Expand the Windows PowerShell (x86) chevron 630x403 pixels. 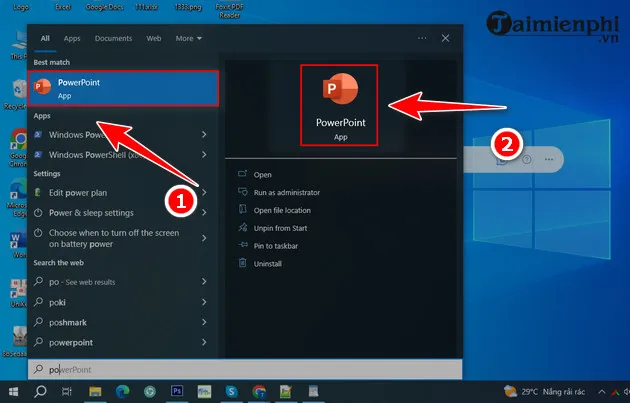pos(204,154)
